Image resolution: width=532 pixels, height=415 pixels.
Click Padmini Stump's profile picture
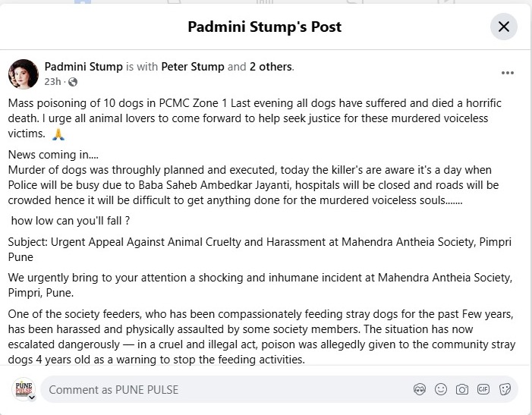tap(23, 73)
